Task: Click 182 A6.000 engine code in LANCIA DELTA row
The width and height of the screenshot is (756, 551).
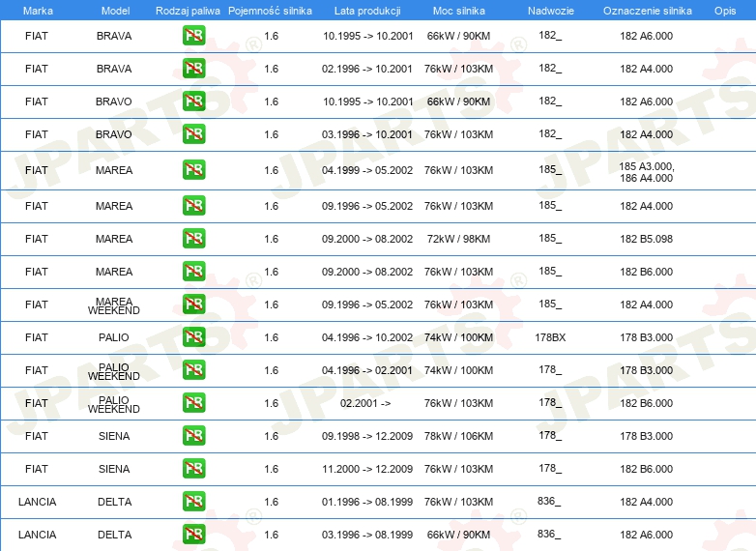Action: [x=646, y=535]
